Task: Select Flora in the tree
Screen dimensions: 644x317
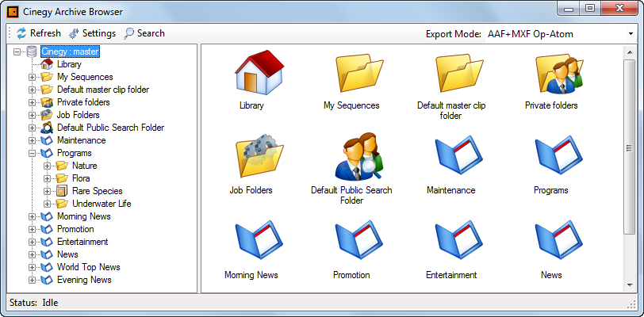Action: [x=81, y=178]
